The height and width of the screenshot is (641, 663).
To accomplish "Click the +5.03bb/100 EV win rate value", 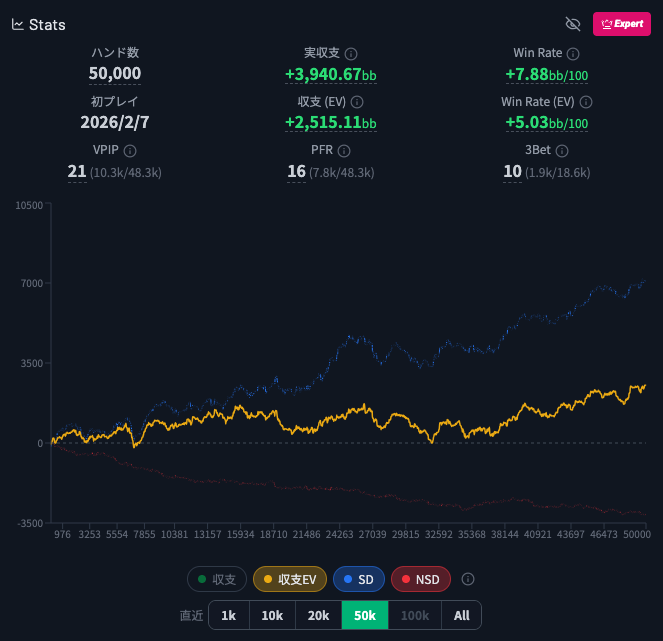I will [547, 123].
